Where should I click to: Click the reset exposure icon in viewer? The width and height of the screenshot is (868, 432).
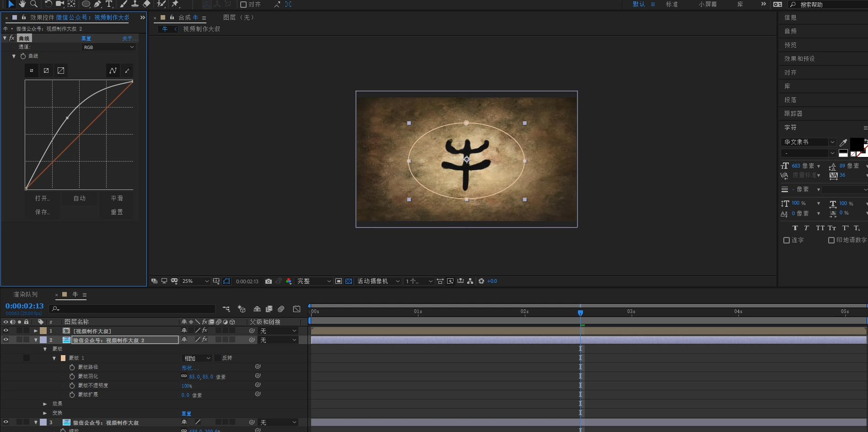pyautogui.click(x=481, y=281)
